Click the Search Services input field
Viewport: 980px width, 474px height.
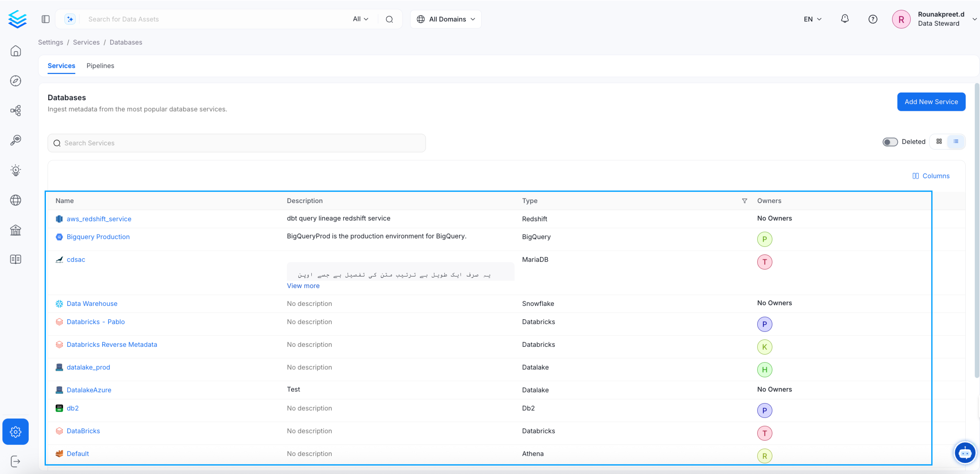click(x=236, y=143)
